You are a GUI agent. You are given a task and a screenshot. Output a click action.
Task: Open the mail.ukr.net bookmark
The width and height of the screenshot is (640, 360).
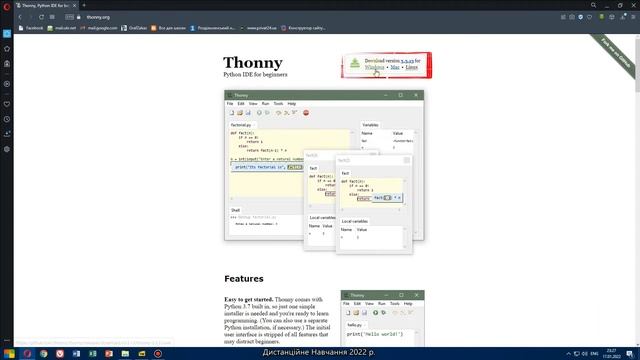coord(62,28)
